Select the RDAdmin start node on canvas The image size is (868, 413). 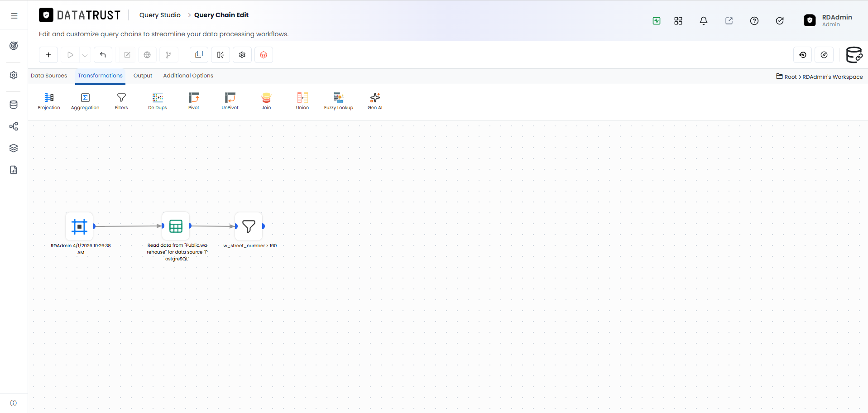pos(79,226)
